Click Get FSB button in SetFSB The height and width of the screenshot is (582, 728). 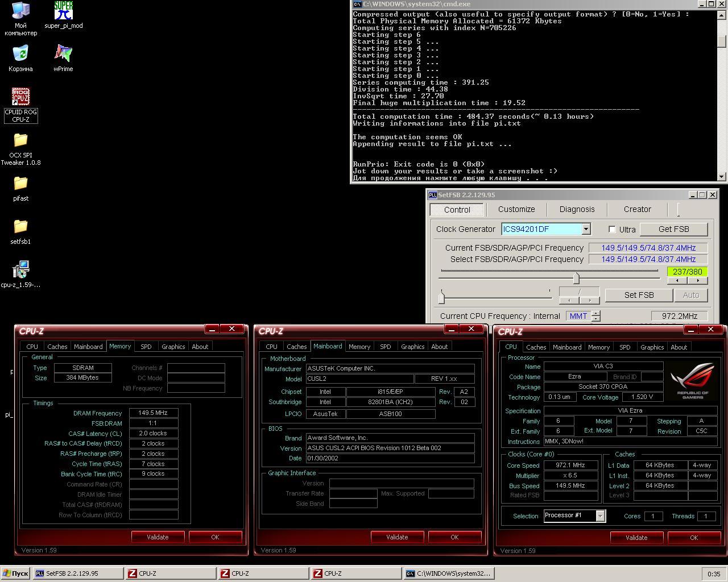pos(674,229)
